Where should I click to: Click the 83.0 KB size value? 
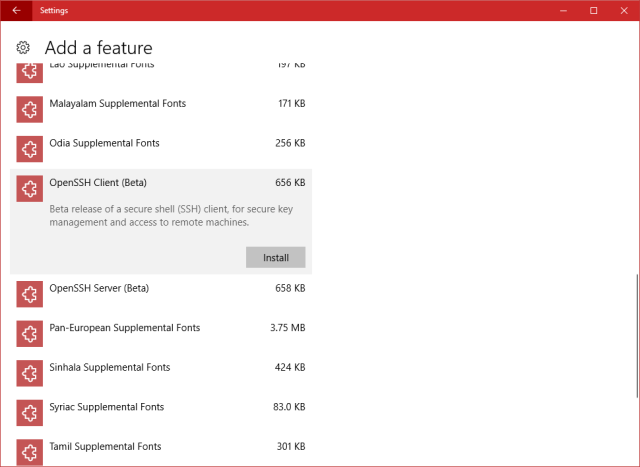click(289, 407)
